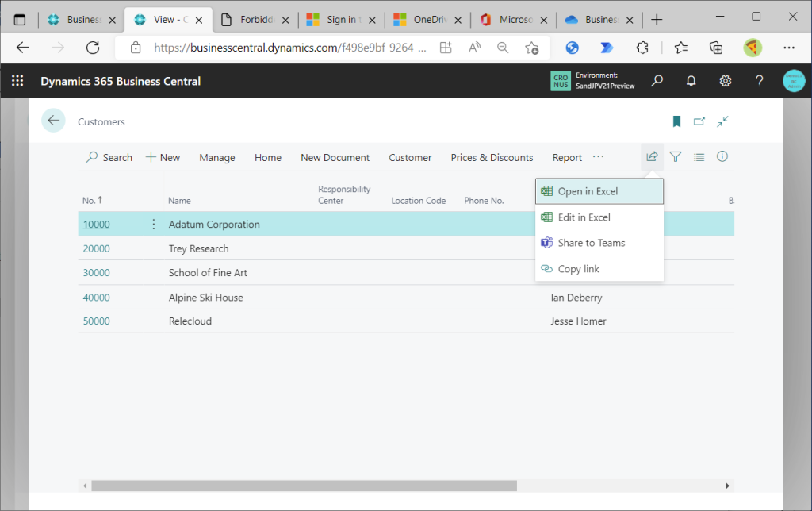This screenshot has height=511, width=812.
Task: Open the Manage action menu
Action: [217, 158]
